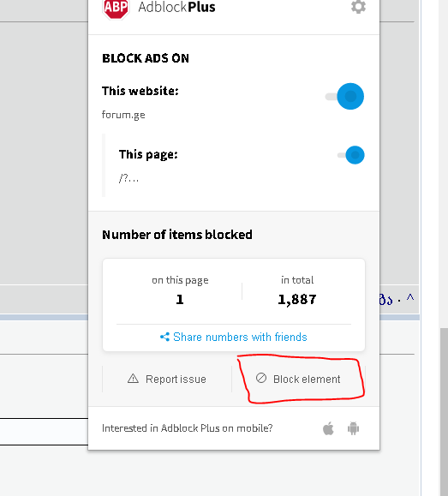Click the crossed-circle Block element icon
The image size is (448, 496).
[261, 378]
